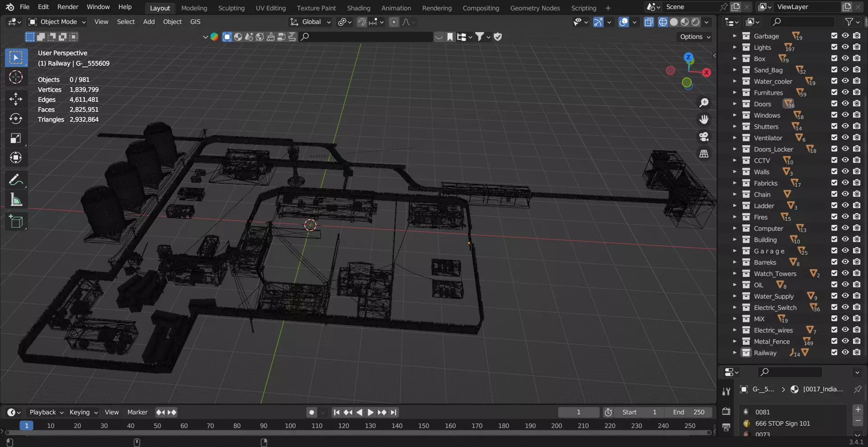Screen dimensions: 868x447
Task: Switch to the Shading workspace tab
Action: (359, 8)
